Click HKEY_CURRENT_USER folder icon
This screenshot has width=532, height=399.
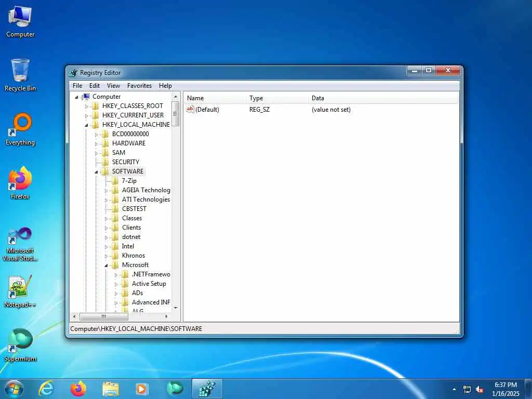pyautogui.click(x=96, y=115)
